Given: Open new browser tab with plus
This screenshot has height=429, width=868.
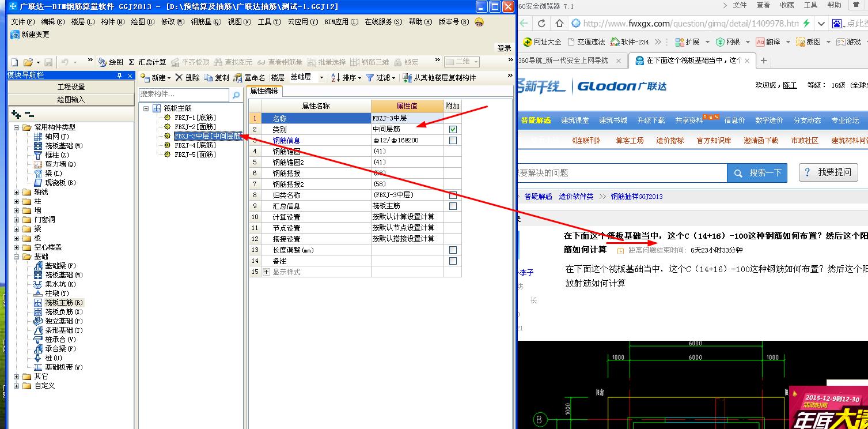Looking at the screenshot, I should point(764,61).
